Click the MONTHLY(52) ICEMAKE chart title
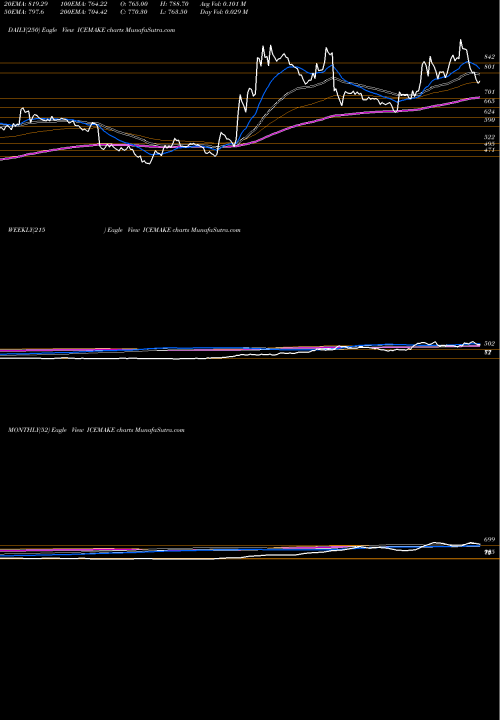 tap(96, 430)
